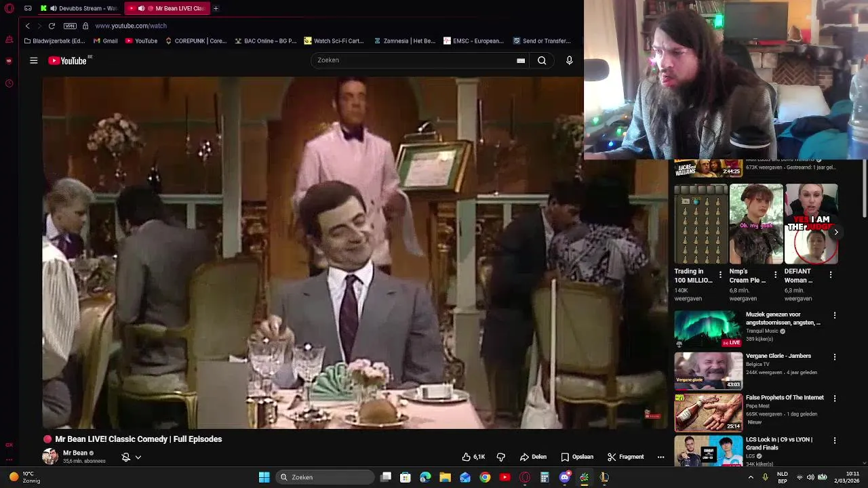
Task: Open File Explorer from the taskbar
Action: click(x=445, y=477)
